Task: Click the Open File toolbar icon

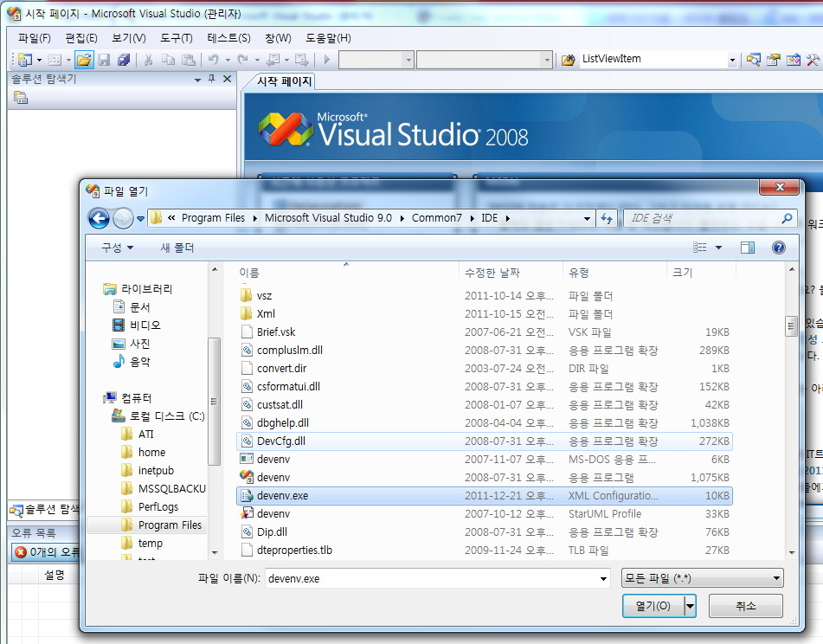Action: pos(83,60)
